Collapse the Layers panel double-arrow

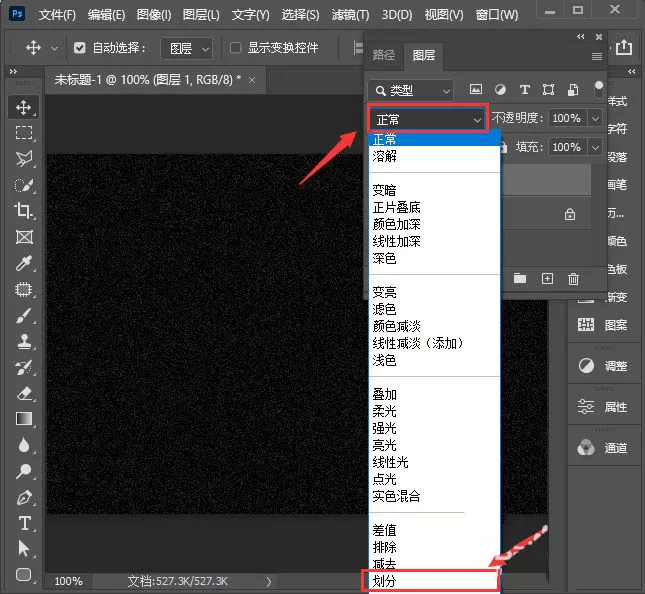(580, 37)
